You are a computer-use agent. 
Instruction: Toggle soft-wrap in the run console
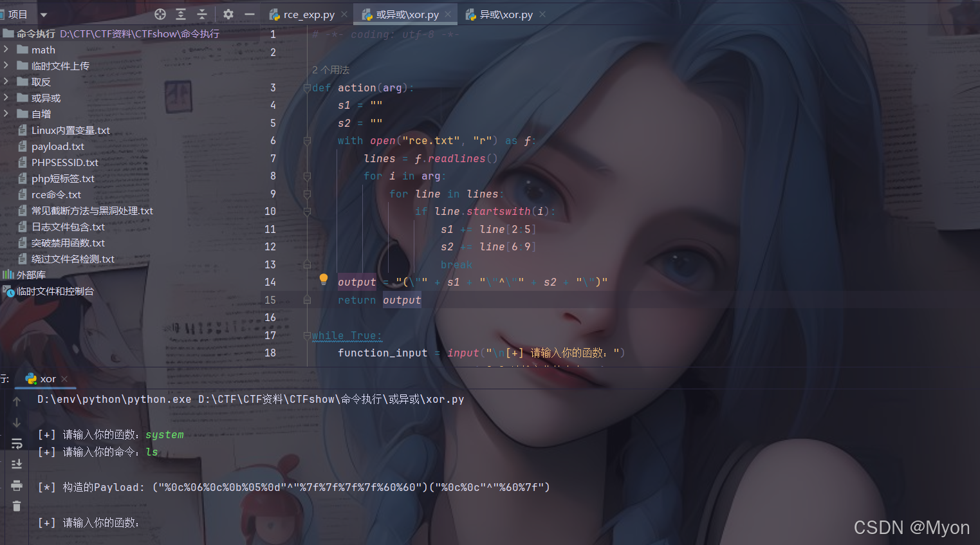pos(17,443)
